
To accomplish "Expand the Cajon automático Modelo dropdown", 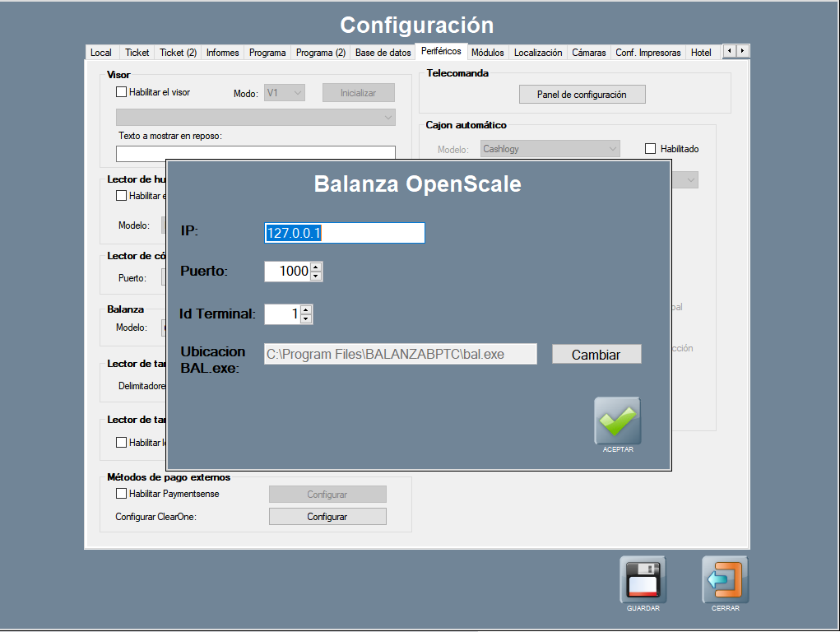I will 550,149.
